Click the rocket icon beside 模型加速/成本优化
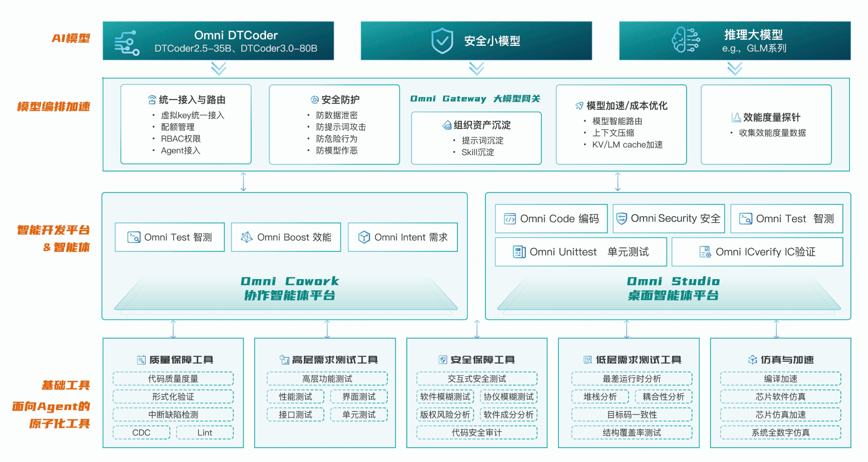The image size is (868, 462). [x=579, y=106]
